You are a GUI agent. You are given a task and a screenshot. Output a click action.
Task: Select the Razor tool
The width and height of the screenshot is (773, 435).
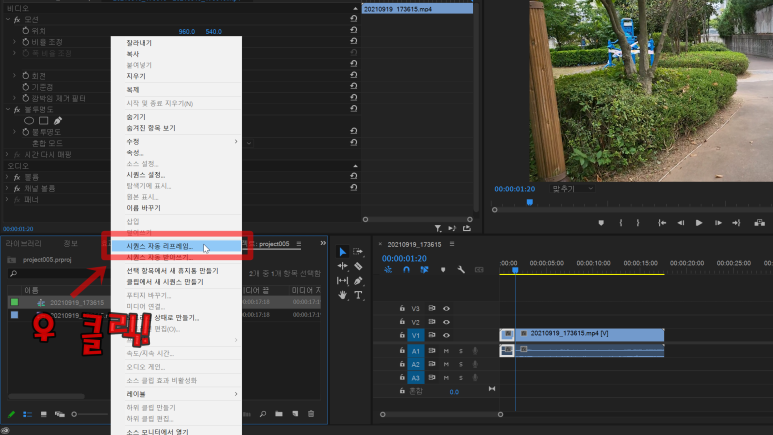(358, 266)
